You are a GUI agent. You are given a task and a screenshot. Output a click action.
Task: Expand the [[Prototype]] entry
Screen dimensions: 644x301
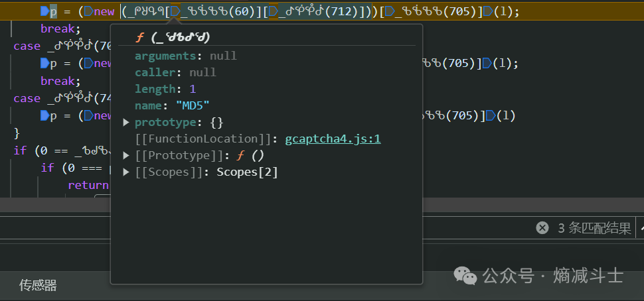click(126, 156)
